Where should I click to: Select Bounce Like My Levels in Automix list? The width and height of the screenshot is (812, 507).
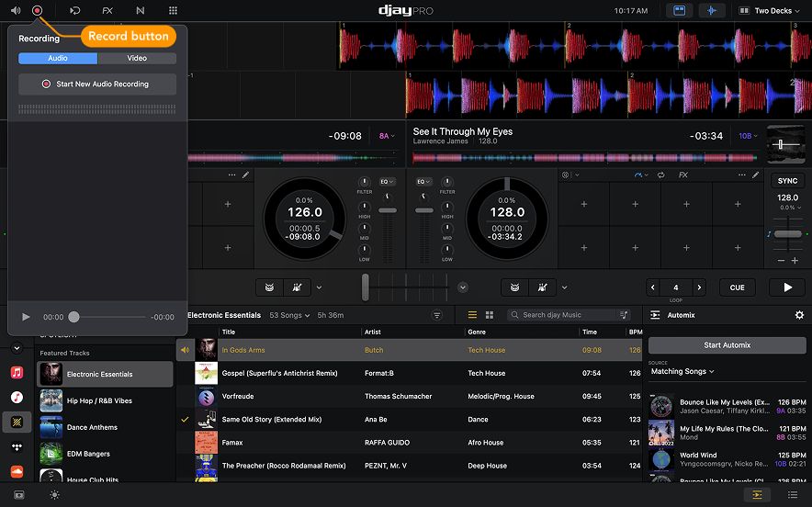click(727, 406)
